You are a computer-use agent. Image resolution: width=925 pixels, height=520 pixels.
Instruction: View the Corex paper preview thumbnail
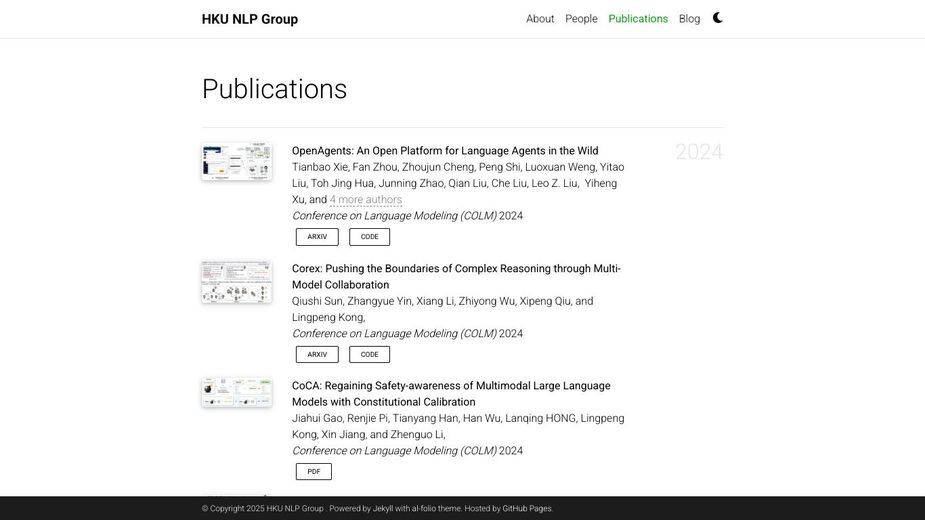[237, 282]
